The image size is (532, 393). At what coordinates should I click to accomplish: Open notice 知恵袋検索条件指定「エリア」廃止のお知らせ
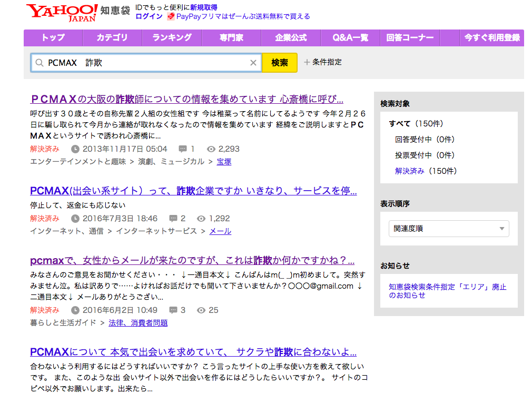(448, 291)
